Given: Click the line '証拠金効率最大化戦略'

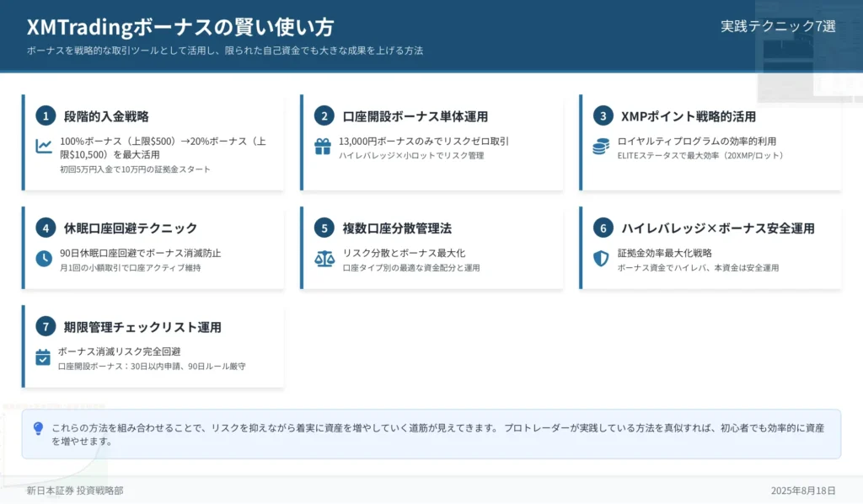Looking at the screenshot, I should click(x=665, y=253).
